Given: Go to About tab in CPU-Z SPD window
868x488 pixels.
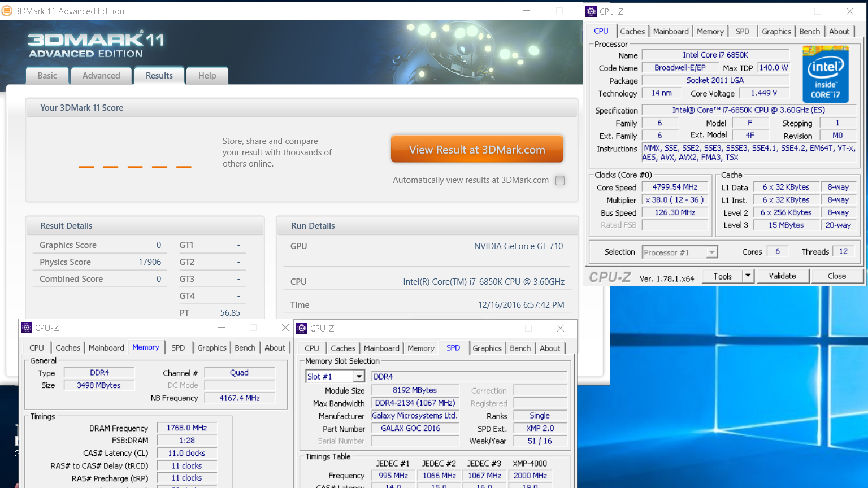Looking at the screenshot, I should [550, 348].
